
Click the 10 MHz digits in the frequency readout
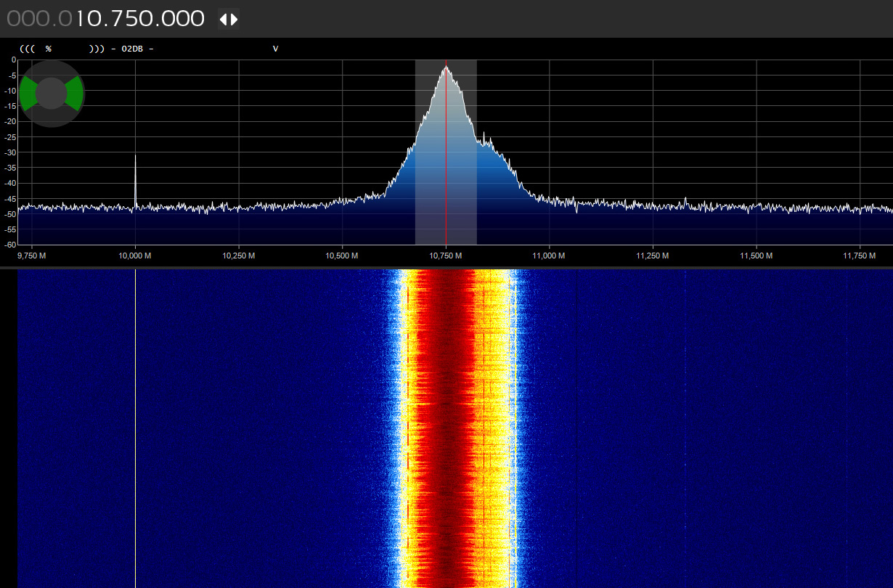pos(91,20)
